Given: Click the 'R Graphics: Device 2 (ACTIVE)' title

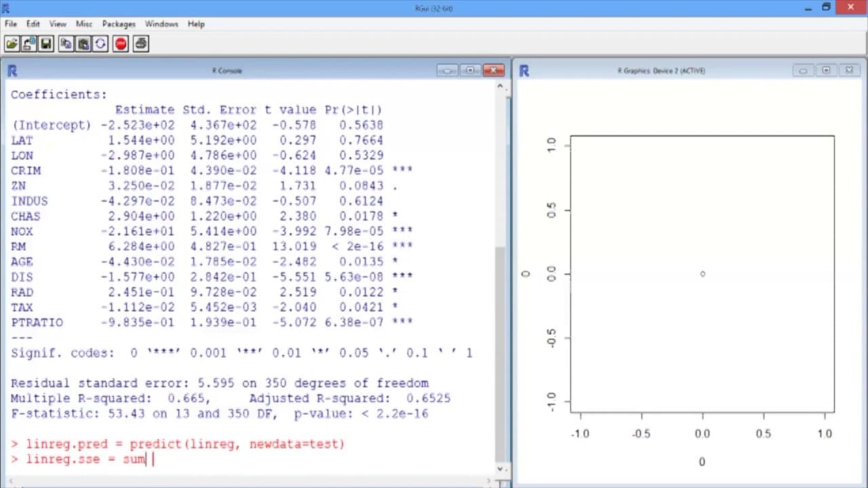Looking at the screenshot, I should point(661,70).
